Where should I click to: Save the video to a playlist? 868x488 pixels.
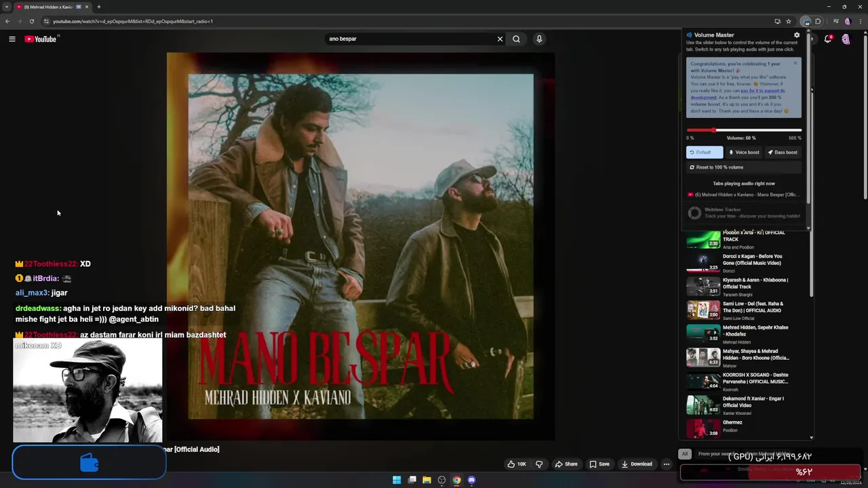(599, 464)
